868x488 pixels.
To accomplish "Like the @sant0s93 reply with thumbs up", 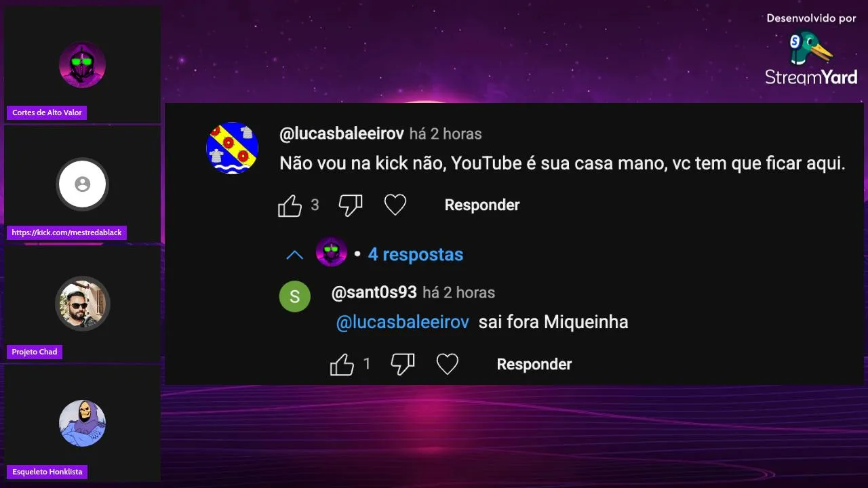I will click(x=342, y=365).
